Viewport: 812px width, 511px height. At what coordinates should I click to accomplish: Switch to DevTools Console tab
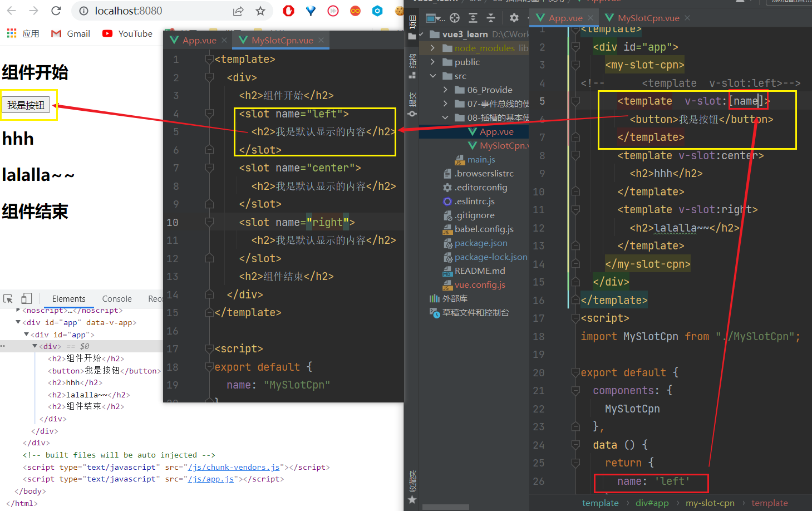coord(117,298)
